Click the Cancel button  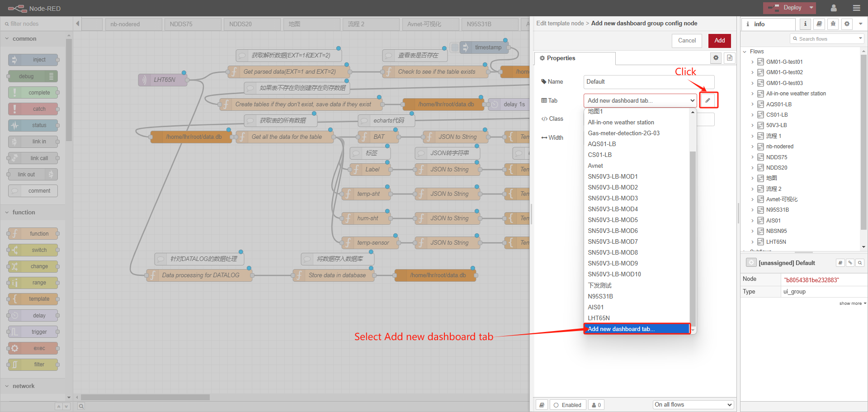tap(687, 41)
